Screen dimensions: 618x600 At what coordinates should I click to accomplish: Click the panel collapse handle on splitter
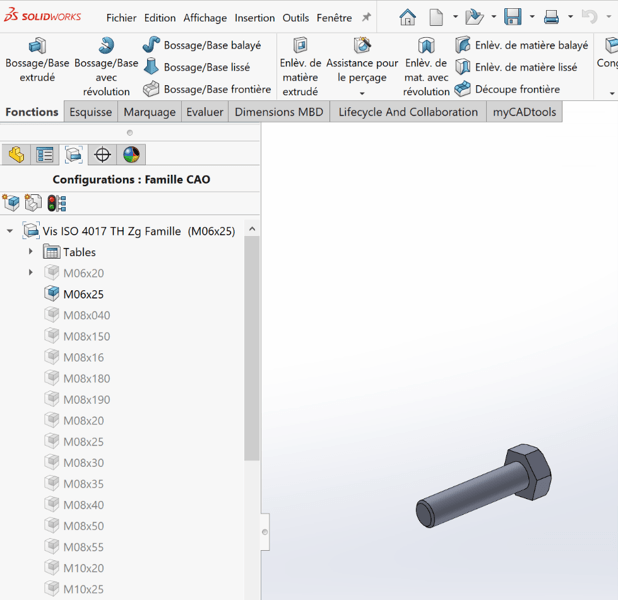pos(265,532)
